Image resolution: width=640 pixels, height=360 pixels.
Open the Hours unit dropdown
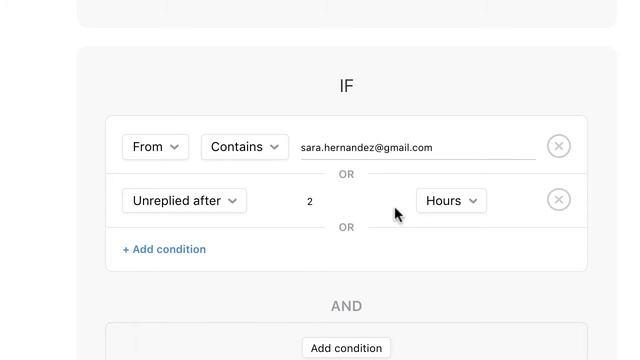point(451,201)
